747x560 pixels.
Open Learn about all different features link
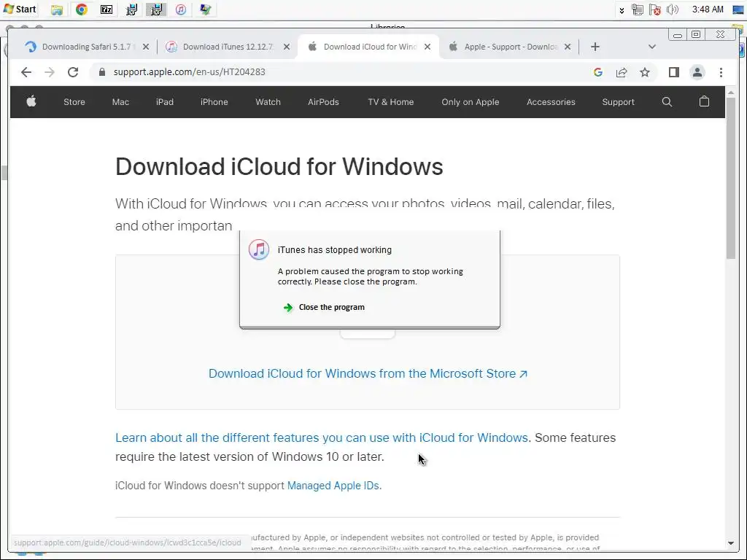coord(322,437)
